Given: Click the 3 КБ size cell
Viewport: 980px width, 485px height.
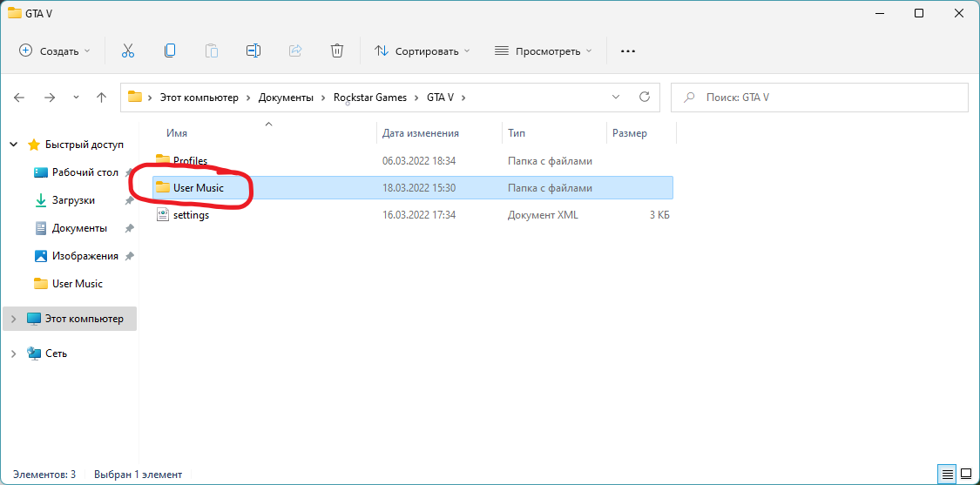Looking at the screenshot, I should 659,216.
